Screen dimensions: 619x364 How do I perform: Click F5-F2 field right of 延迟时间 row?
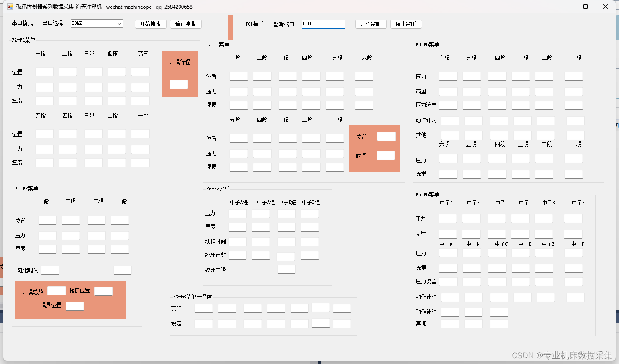point(122,270)
